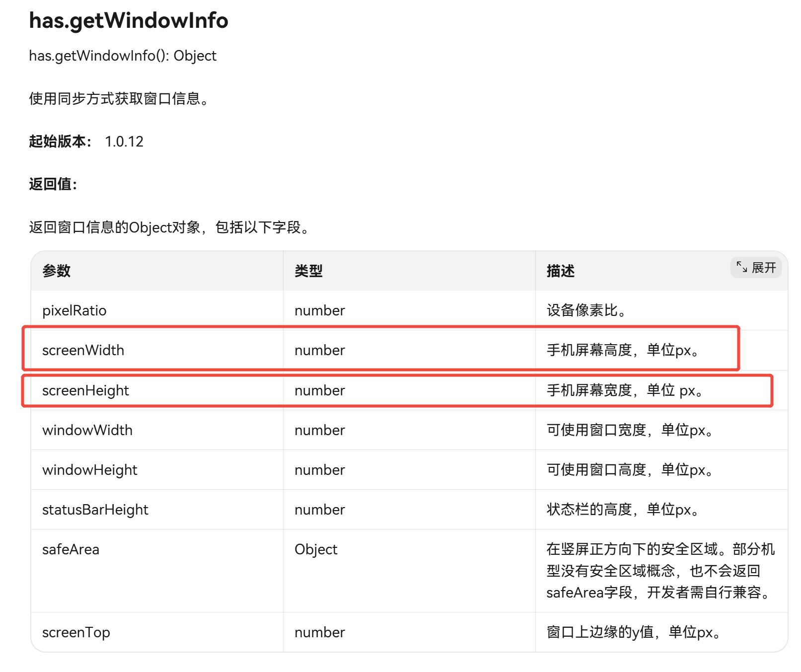The height and width of the screenshot is (672, 801).
Task: Click the 状态栏的高度 description cell
Action: (x=623, y=510)
